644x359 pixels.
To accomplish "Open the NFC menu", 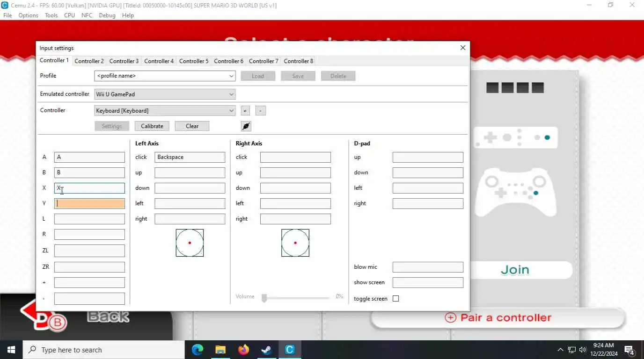I will [87, 15].
